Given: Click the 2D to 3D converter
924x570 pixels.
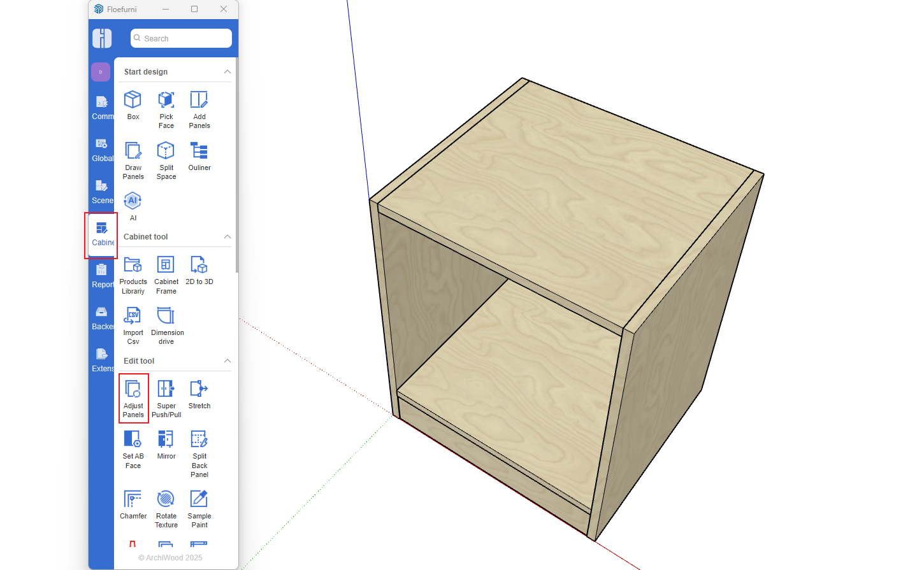Looking at the screenshot, I should 199,270.
